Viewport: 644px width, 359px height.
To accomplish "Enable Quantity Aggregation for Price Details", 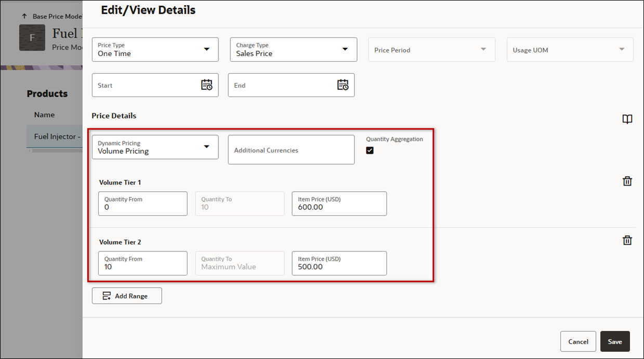I will (x=370, y=150).
